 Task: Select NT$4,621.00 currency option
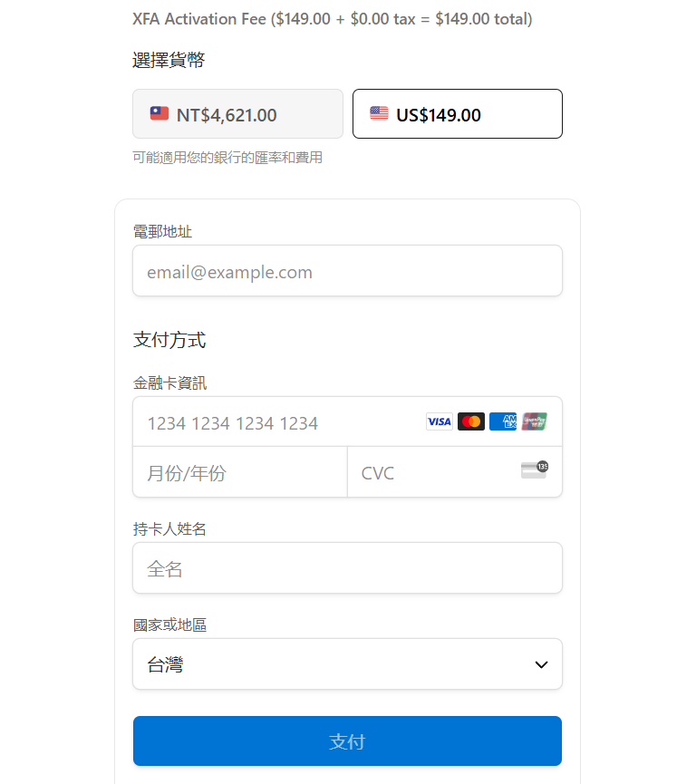pyautogui.click(x=237, y=114)
